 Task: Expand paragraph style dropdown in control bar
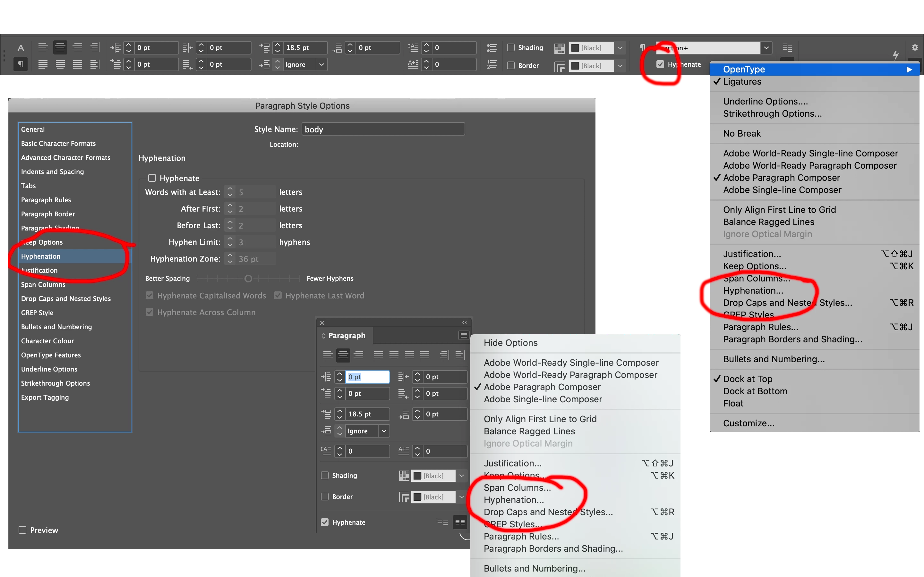(766, 48)
